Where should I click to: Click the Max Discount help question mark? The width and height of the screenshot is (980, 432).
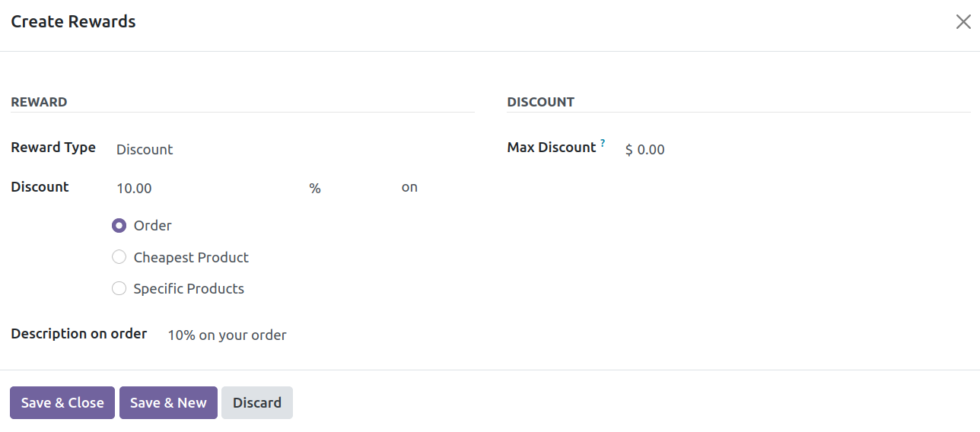point(603,143)
